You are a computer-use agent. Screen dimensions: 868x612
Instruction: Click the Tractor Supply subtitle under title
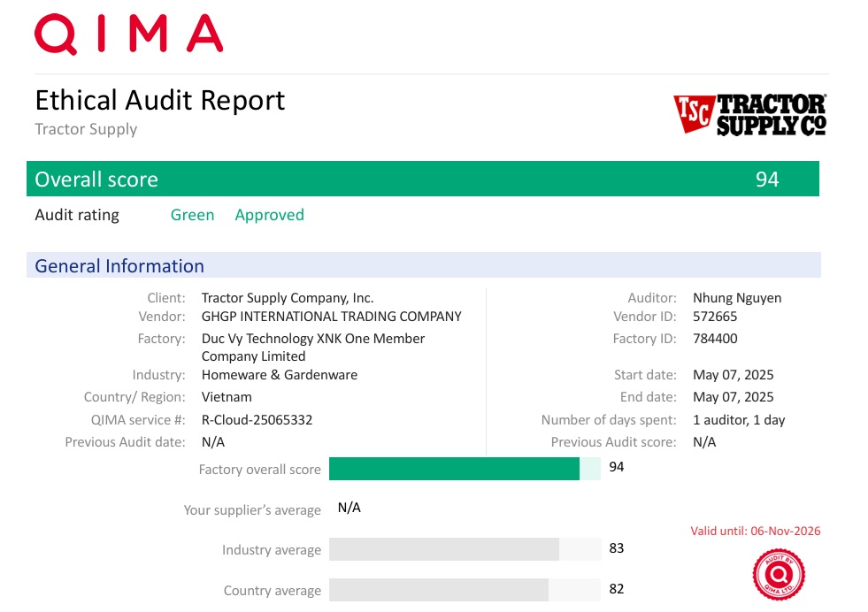click(x=86, y=129)
